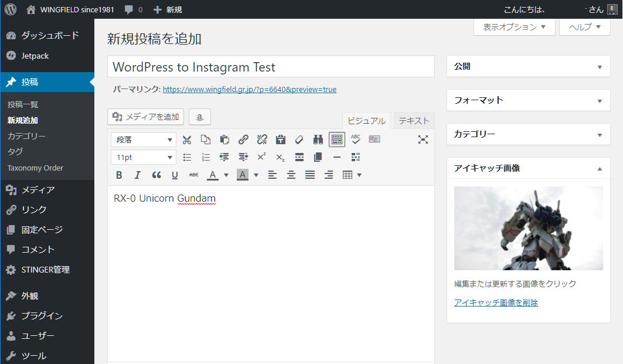
Task: Switch to the テキスト editor tab
Action: [x=414, y=121]
